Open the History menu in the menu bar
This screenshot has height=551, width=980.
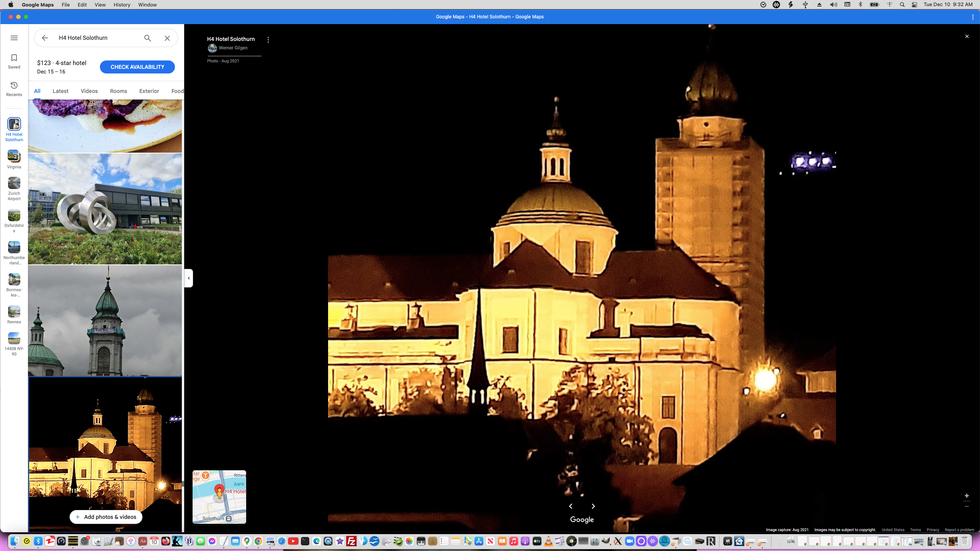click(x=121, y=5)
